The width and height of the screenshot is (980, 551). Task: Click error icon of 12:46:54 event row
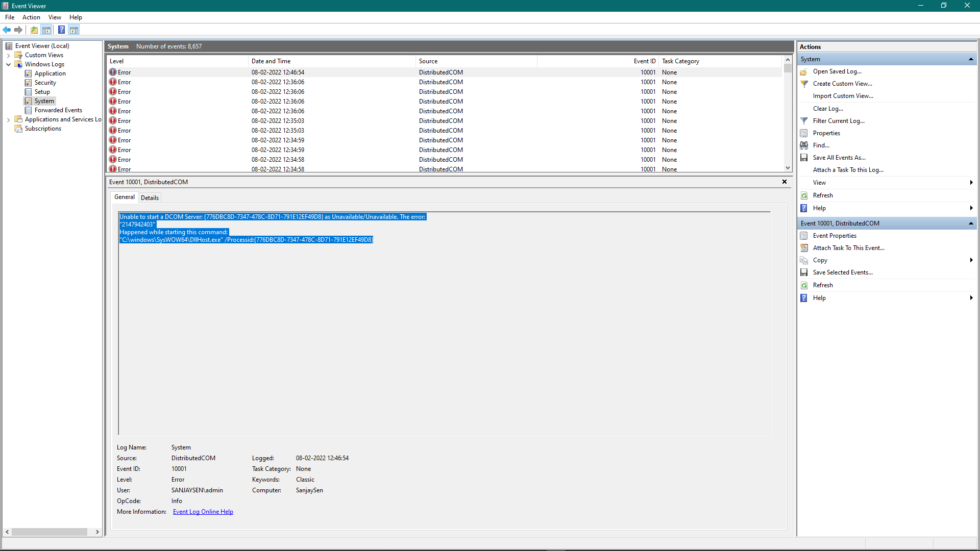tap(113, 72)
